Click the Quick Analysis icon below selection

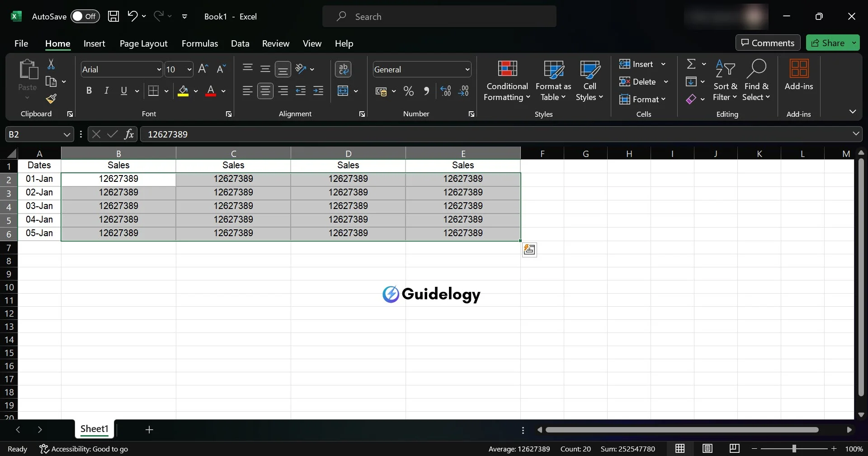point(529,250)
